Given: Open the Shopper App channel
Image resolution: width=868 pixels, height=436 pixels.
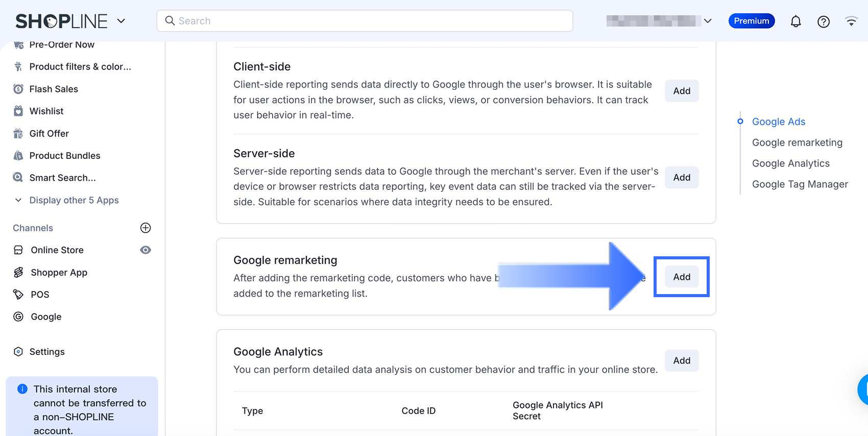Looking at the screenshot, I should coord(59,273).
